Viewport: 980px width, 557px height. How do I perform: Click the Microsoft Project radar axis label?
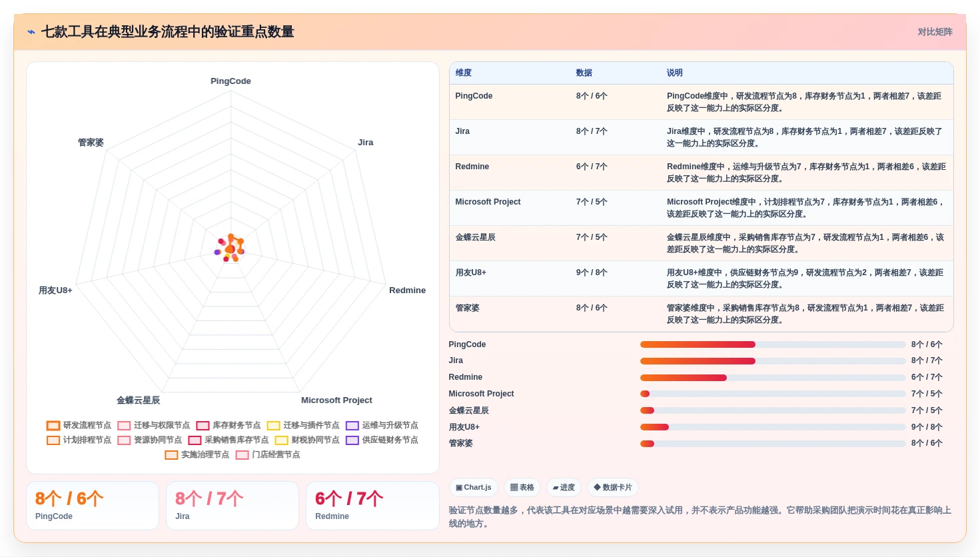336,400
